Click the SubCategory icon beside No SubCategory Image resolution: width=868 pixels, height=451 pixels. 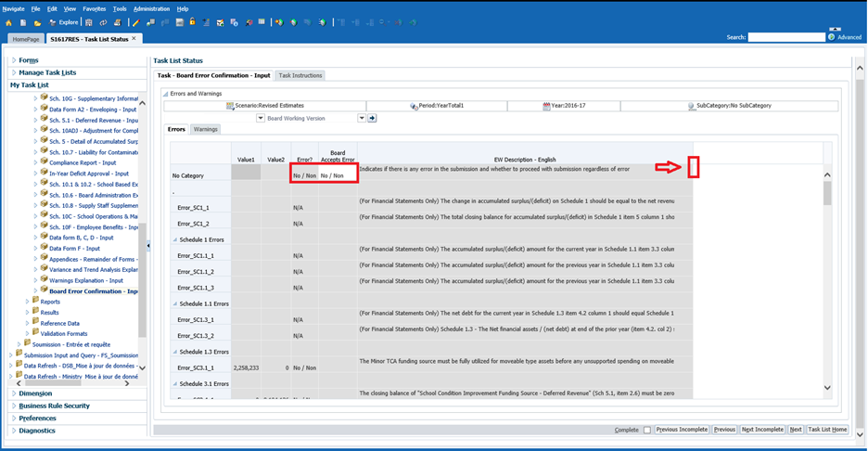(691, 106)
